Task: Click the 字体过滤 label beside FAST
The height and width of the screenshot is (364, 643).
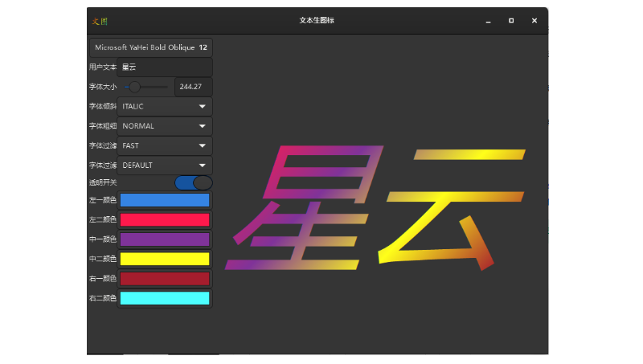Action: click(x=103, y=146)
